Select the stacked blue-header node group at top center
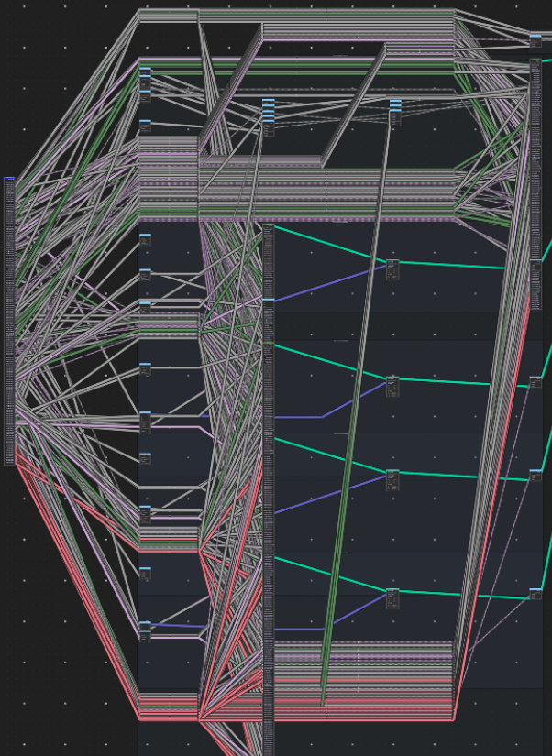Screen dimensions: 552x756 tap(269, 117)
